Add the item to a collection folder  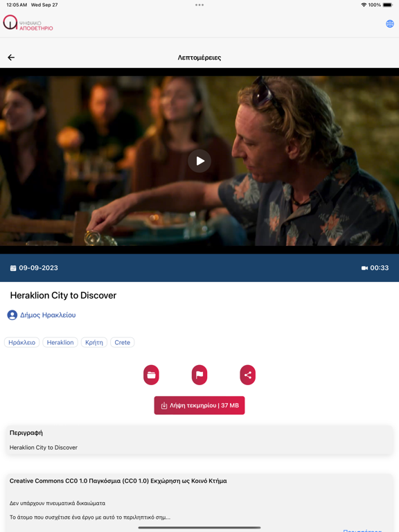click(x=151, y=375)
